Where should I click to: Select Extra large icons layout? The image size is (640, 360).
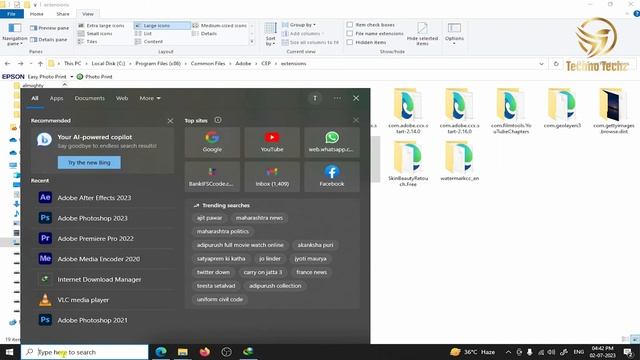click(101, 25)
